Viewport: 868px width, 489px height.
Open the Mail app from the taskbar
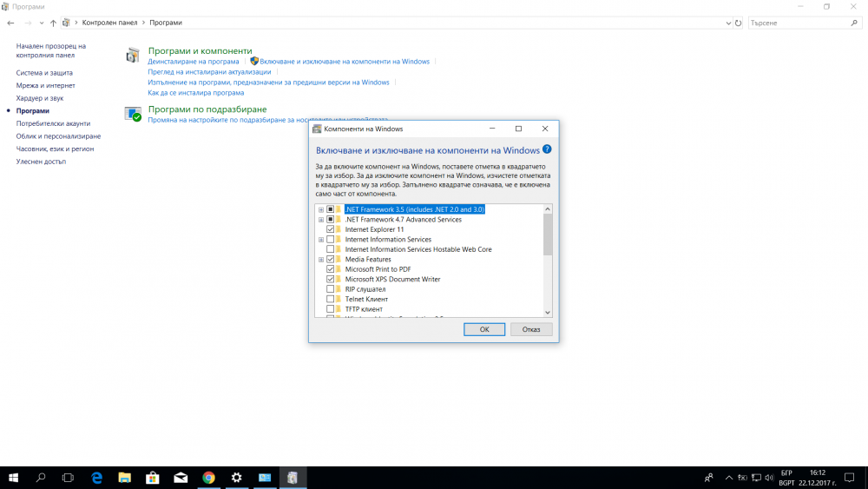tap(181, 478)
